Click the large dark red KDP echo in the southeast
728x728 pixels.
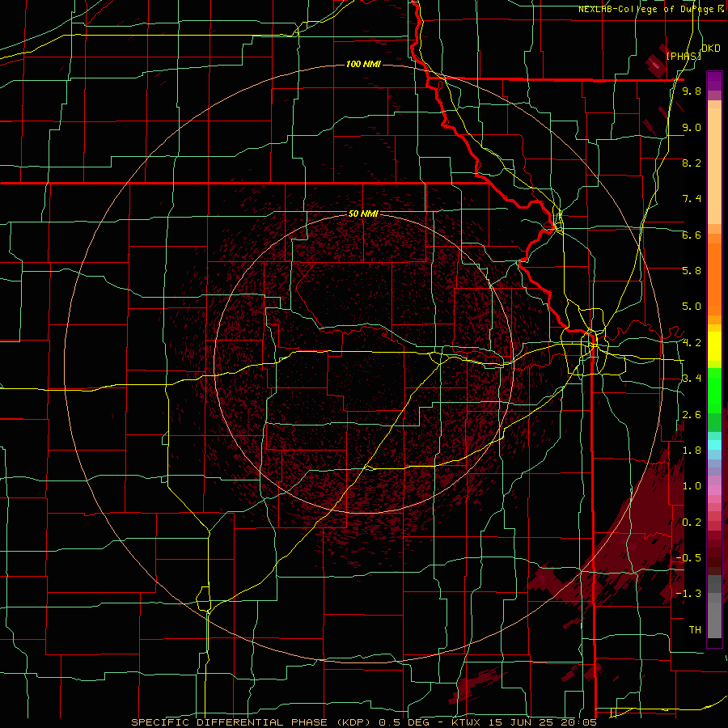coord(645,529)
